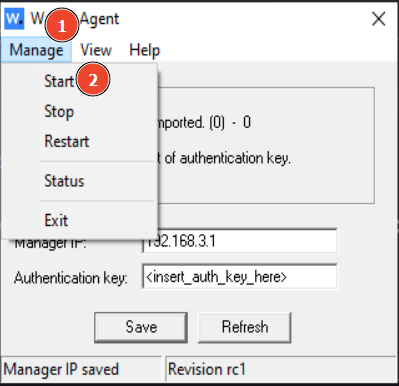This screenshot has width=399, height=386.
Task: Click the 'Manager IP saved' status text
Action: pos(61,369)
